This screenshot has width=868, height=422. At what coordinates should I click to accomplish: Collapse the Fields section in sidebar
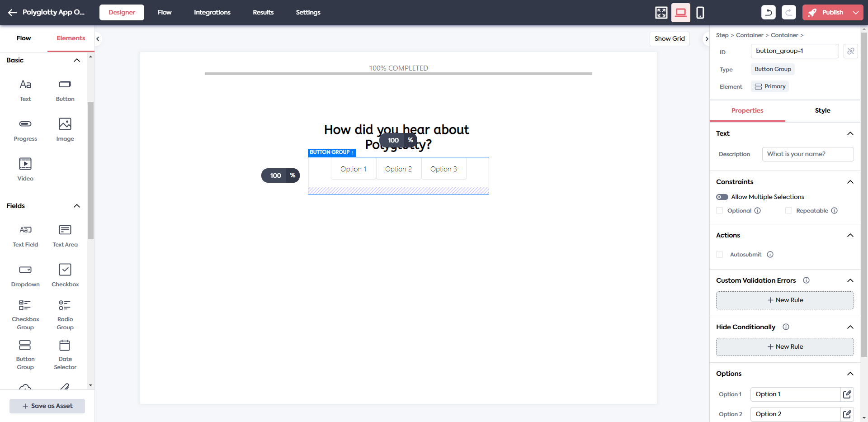77,206
